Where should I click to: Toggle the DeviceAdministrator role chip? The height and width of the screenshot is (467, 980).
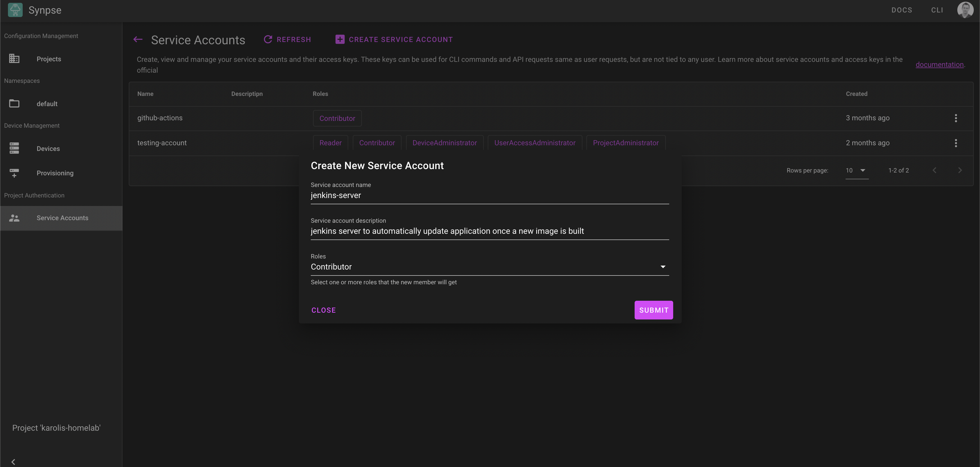(x=444, y=143)
